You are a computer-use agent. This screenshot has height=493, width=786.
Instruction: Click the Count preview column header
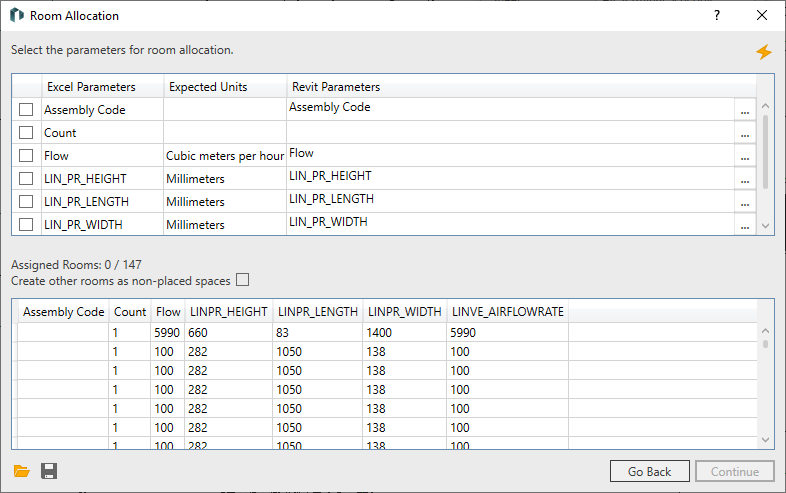(x=130, y=311)
